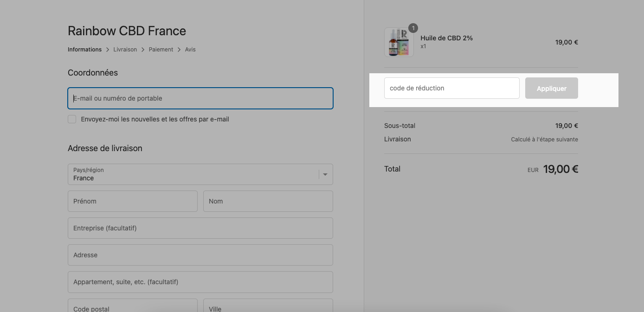
Task: Open the Pays/région dropdown arrow
Action: click(x=325, y=174)
